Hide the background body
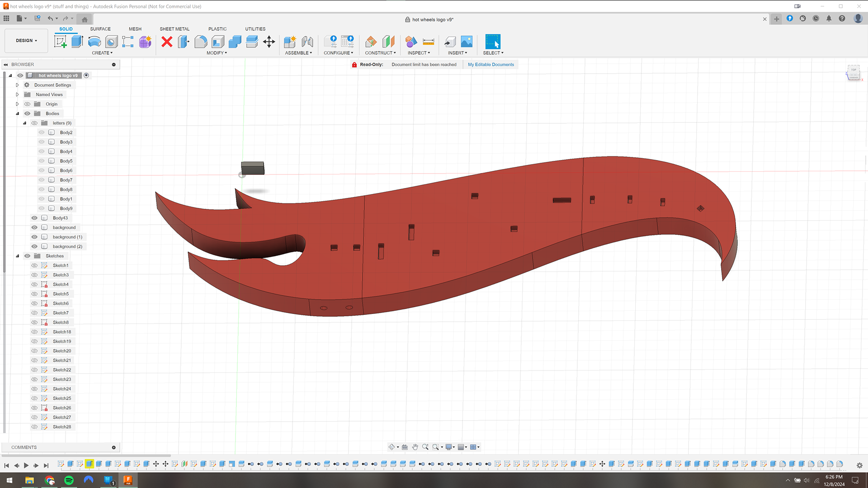The height and width of the screenshot is (488, 868). [34, 227]
